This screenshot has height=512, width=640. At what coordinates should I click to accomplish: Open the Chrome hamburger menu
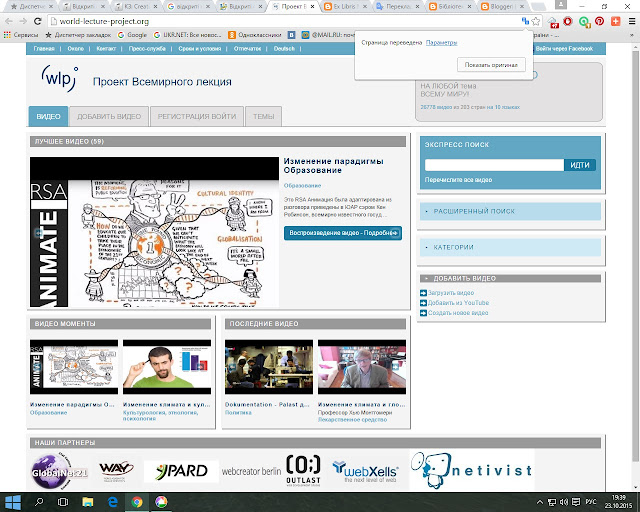[x=632, y=21]
